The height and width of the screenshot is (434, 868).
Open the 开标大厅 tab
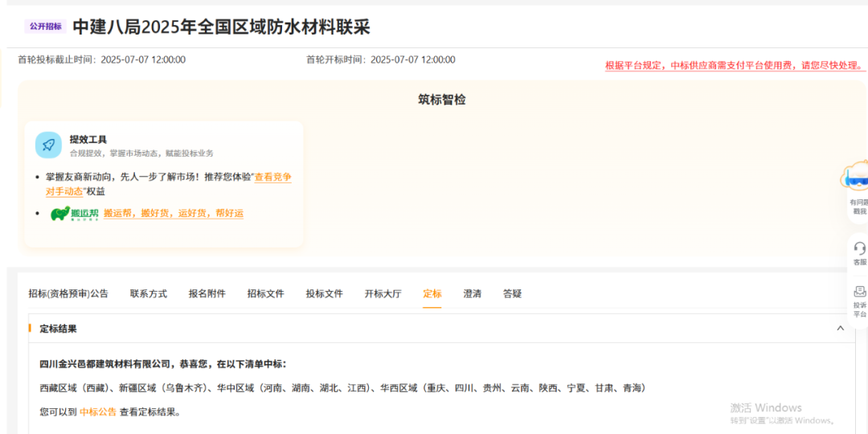point(383,294)
